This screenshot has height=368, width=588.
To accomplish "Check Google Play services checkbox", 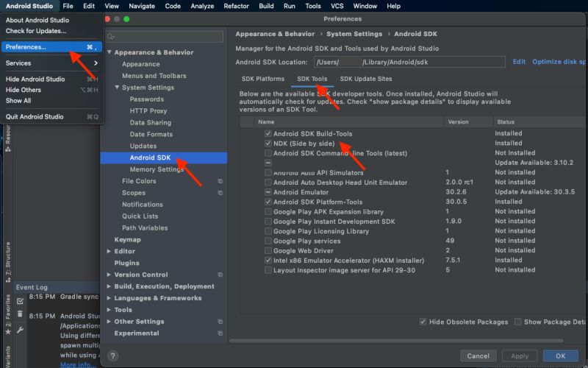I will pyautogui.click(x=268, y=241).
